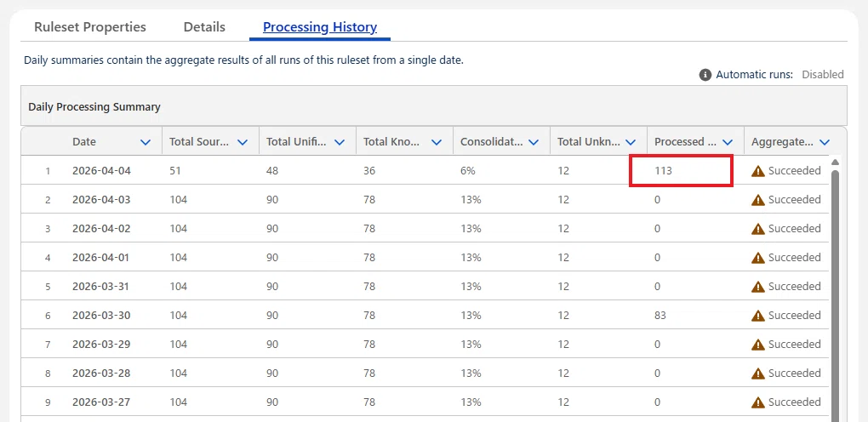Click warning icon in 2026-04-04 row
The height and width of the screenshot is (422, 868).
pos(758,171)
